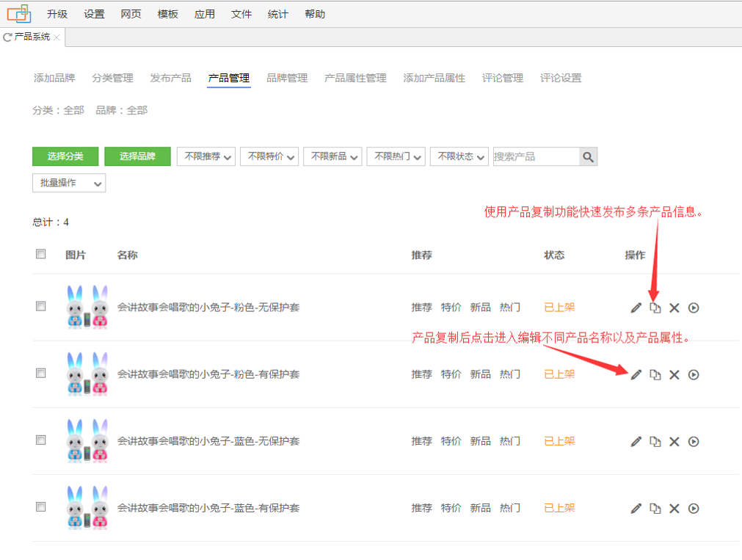This screenshot has width=742, height=560.
Task: Toggle the select-all checkbox in table header
Action: (41, 254)
